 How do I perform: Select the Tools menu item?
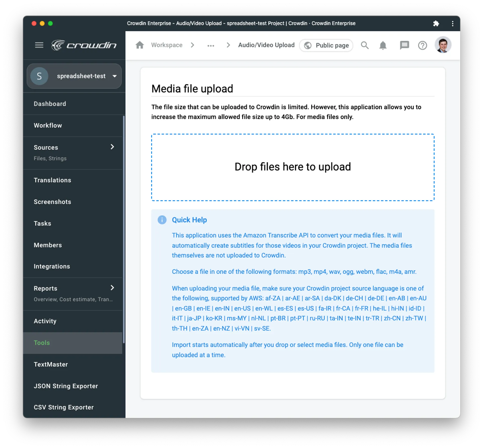click(x=42, y=342)
